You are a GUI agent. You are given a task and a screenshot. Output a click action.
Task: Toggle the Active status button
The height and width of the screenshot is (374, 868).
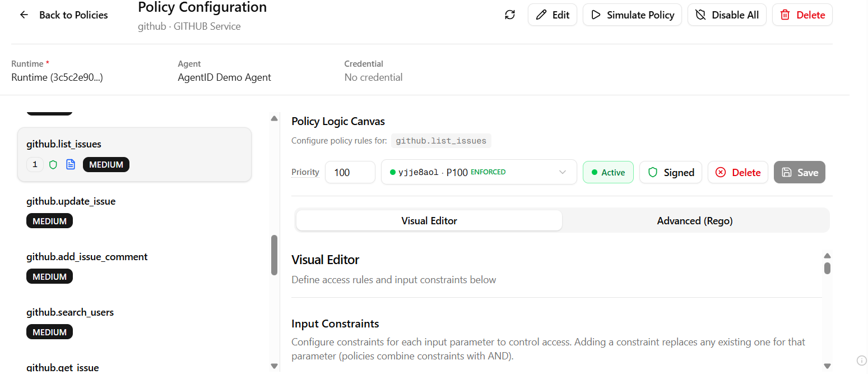607,173
